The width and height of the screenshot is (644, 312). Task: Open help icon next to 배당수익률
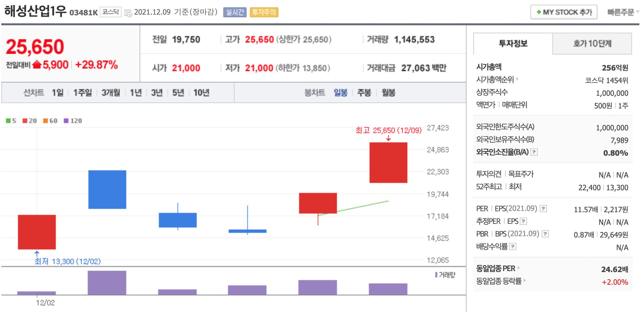coord(513,246)
